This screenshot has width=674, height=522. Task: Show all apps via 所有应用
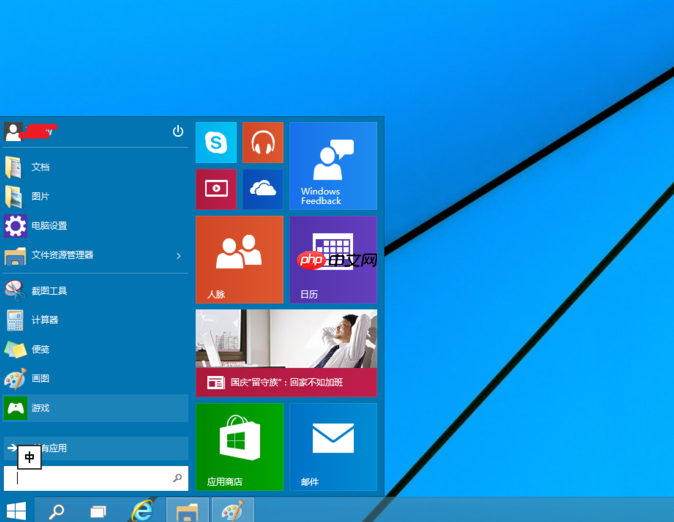95,448
